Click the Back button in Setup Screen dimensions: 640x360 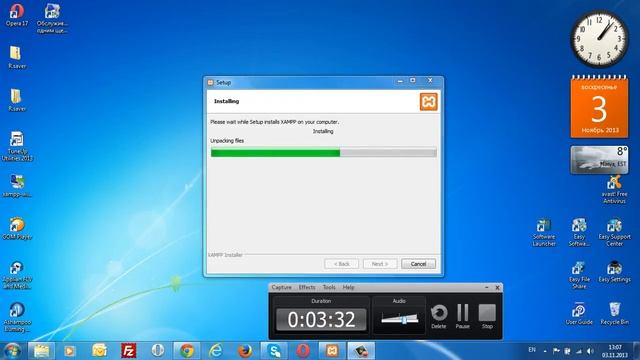pos(342,264)
